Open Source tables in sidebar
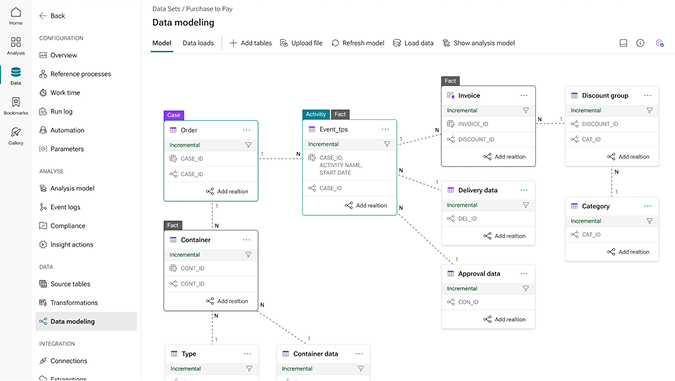The image size is (675, 381). 65,284
